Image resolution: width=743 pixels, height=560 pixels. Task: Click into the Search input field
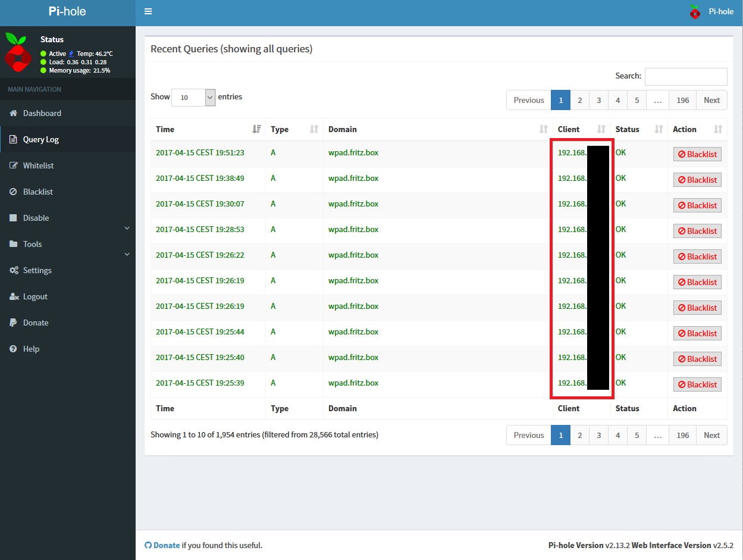coord(685,77)
